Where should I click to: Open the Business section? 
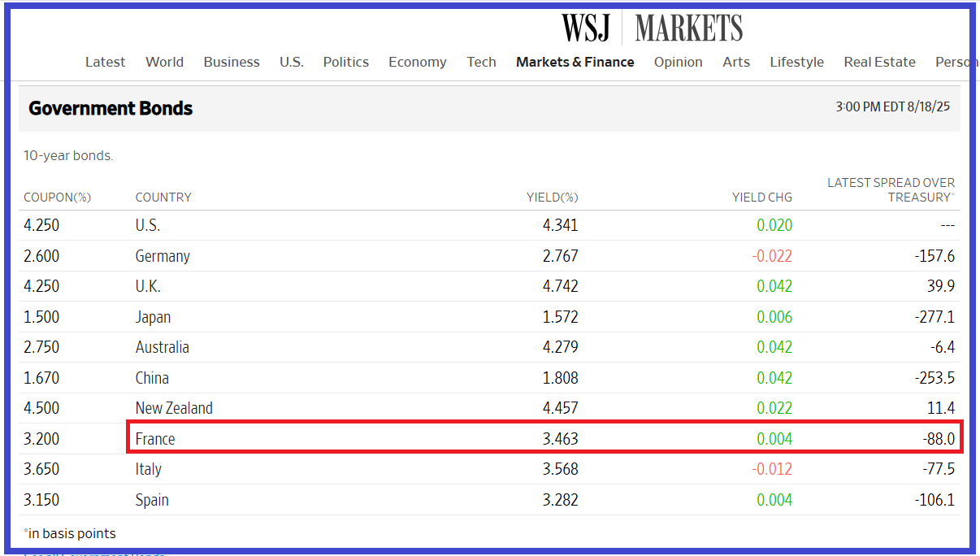pos(232,62)
